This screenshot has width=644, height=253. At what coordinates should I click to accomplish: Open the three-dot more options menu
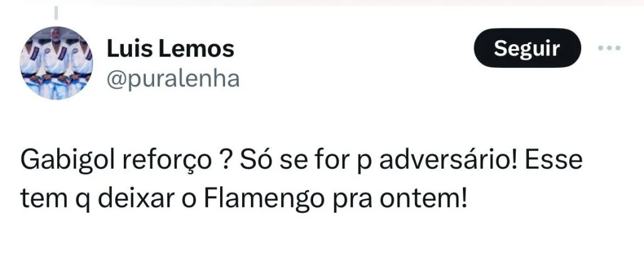coord(609,48)
